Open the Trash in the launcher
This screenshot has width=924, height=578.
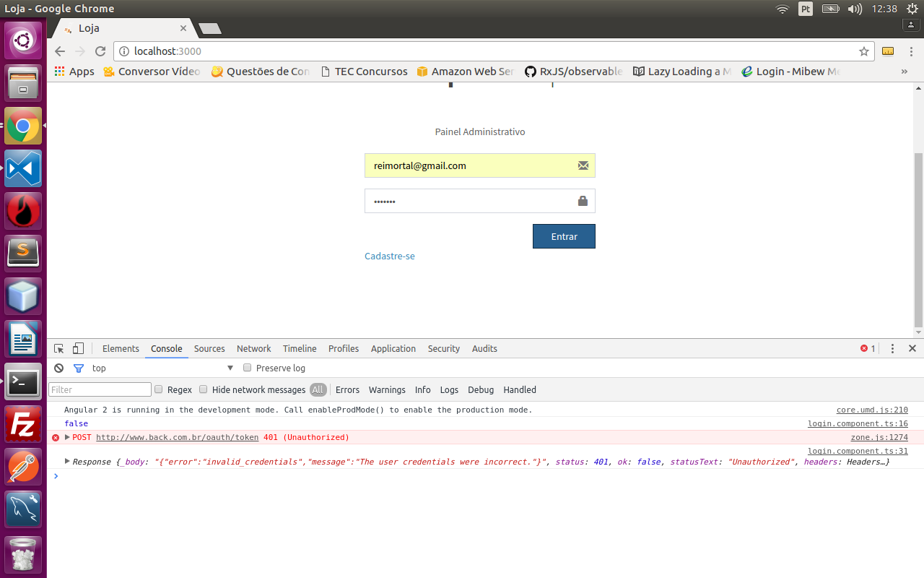click(23, 554)
